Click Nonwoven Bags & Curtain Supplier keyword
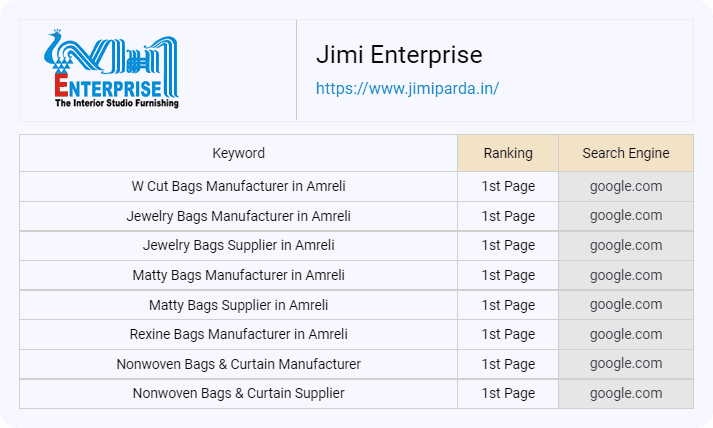This screenshot has height=428, width=713. pyautogui.click(x=238, y=393)
